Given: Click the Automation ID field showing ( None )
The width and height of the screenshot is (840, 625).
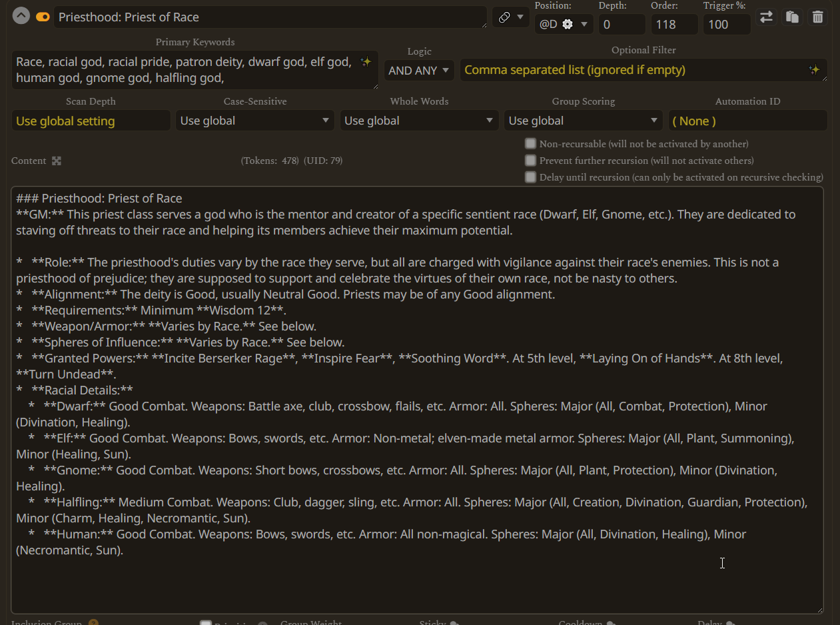Looking at the screenshot, I should [x=748, y=121].
